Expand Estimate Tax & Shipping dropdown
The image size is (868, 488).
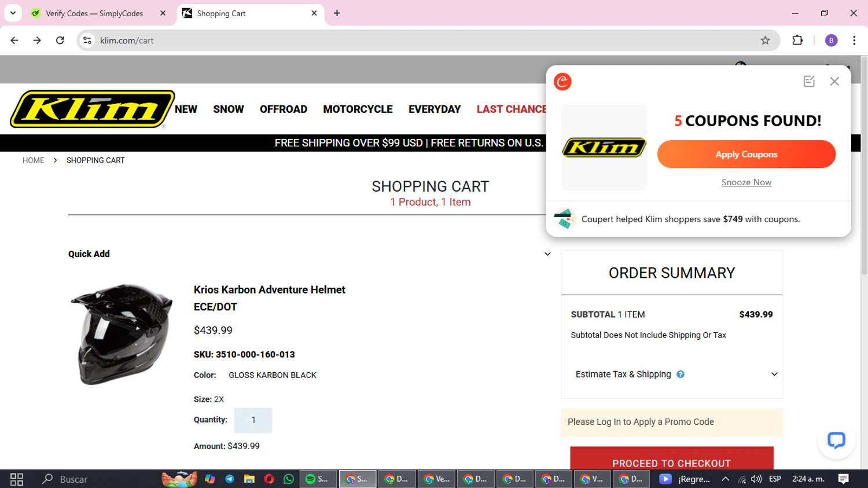point(774,375)
